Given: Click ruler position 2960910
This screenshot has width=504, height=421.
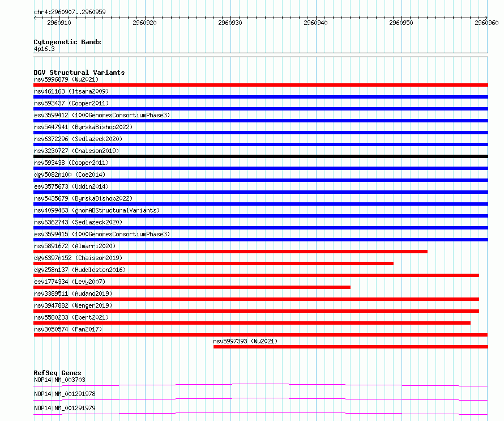Looking at the screenshot, I should coord(59,23).
